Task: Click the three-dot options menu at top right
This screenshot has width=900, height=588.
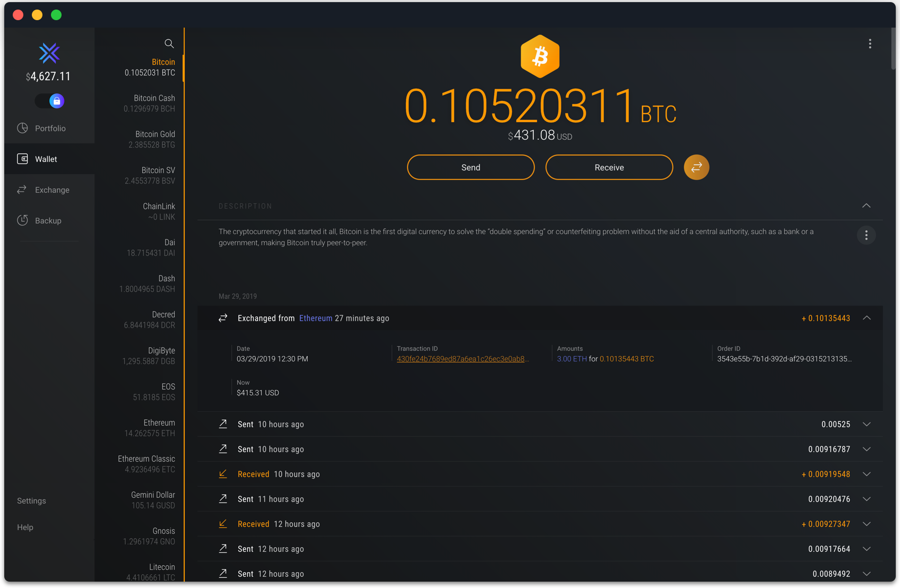Action: (x=870, y=44)
